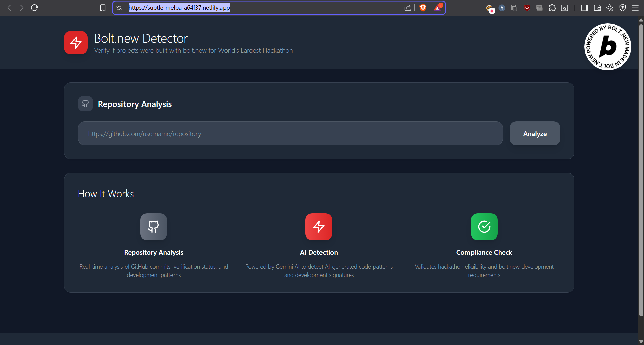Open the Leo AI sparkle icon
644x345 pixels.
point(610,8)
